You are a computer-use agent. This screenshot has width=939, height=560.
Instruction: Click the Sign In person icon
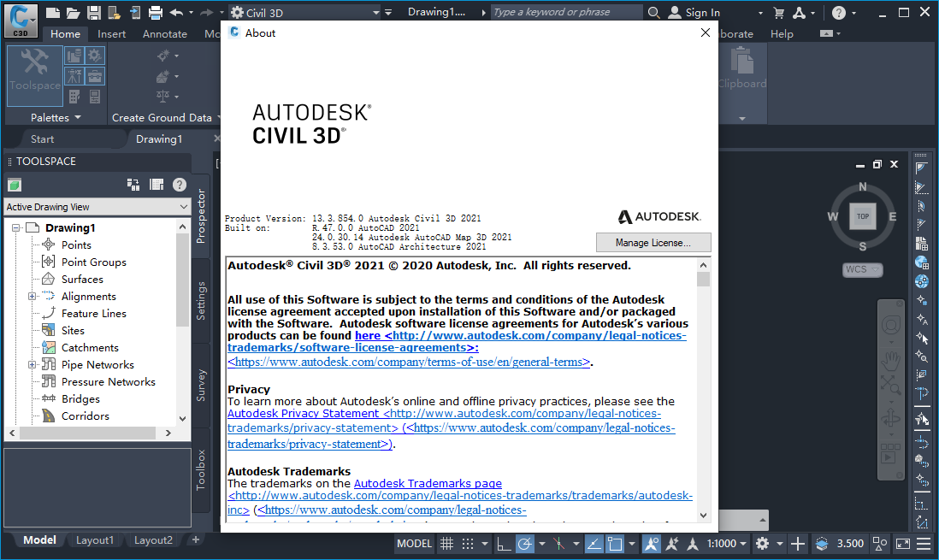point(675,12)
